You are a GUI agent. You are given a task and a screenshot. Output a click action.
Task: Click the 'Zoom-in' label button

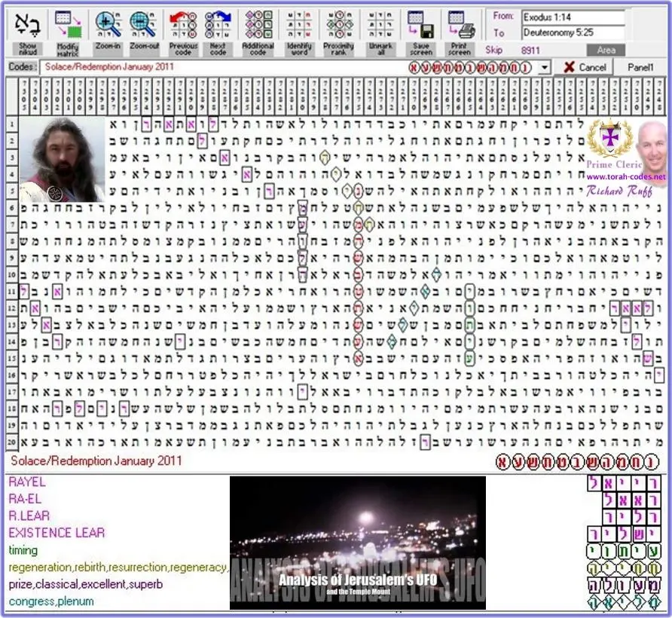[x=108, y=49]
